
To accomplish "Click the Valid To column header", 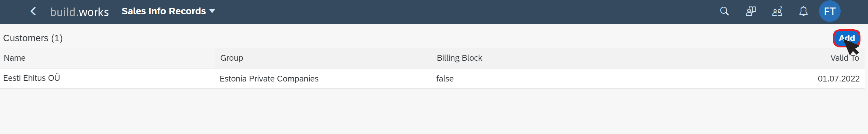I will (x=844, y=58).
